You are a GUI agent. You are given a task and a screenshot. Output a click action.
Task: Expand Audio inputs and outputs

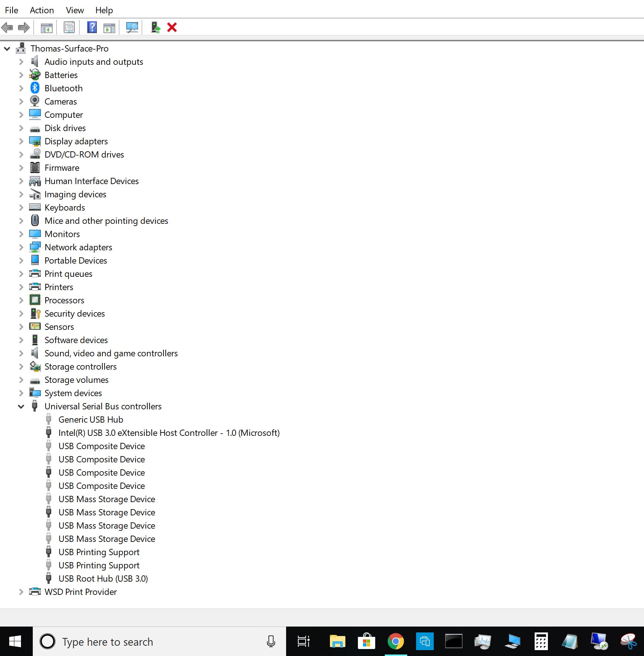pyautogui.click(x=21, y=62)
